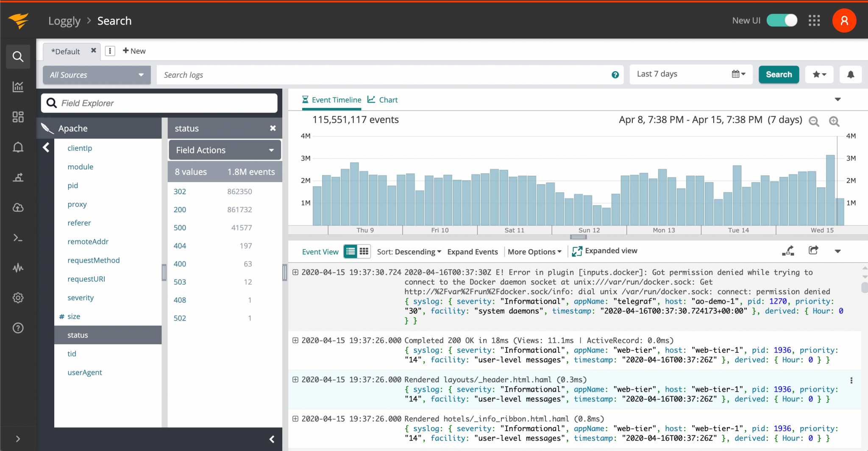The image size is (868, 451).
Task: Click the Search button
Action: [778, 74]
